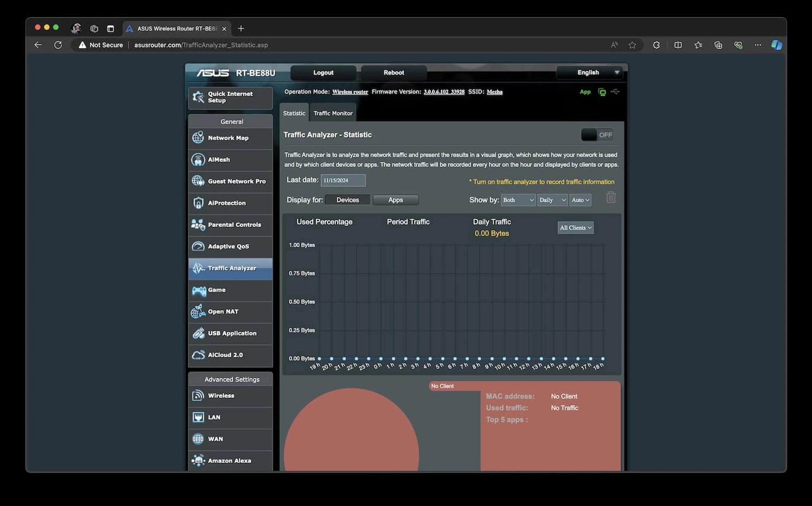Click the 0.00 Bytes daily traffic value
Screen dimensions: 812x506
click(x=491, y=233)
